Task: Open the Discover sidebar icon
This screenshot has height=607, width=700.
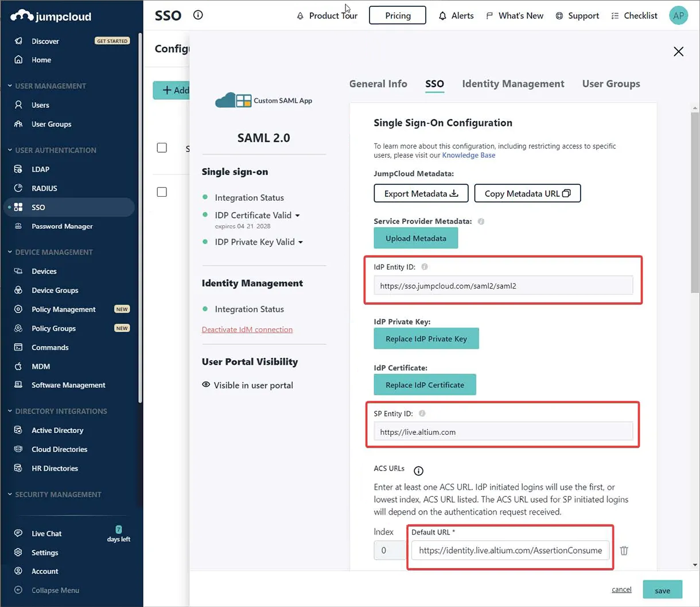Action: [x=18, y=41]
